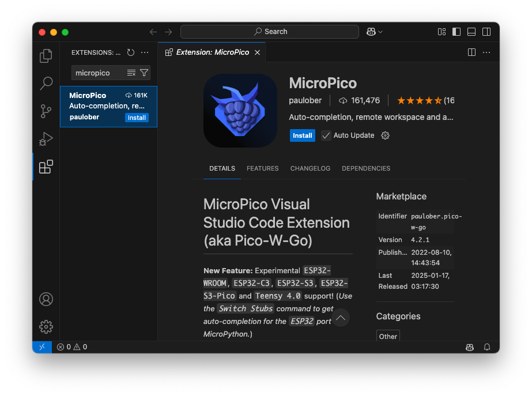Open the paulober publisher link
The width and height of the screenshot is (532, 396).
(x=305, y=100)
